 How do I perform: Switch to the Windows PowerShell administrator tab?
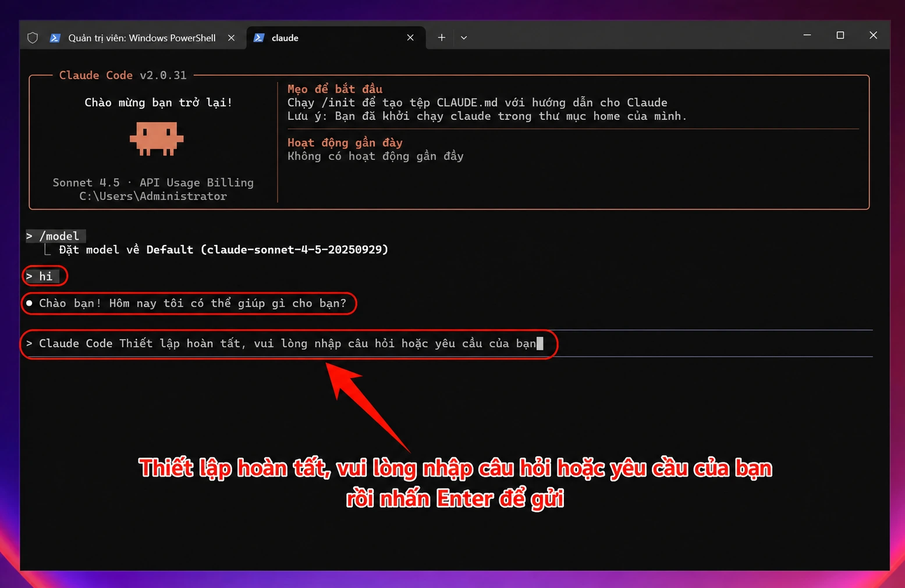pyautogui.click(x=141, y=38)
